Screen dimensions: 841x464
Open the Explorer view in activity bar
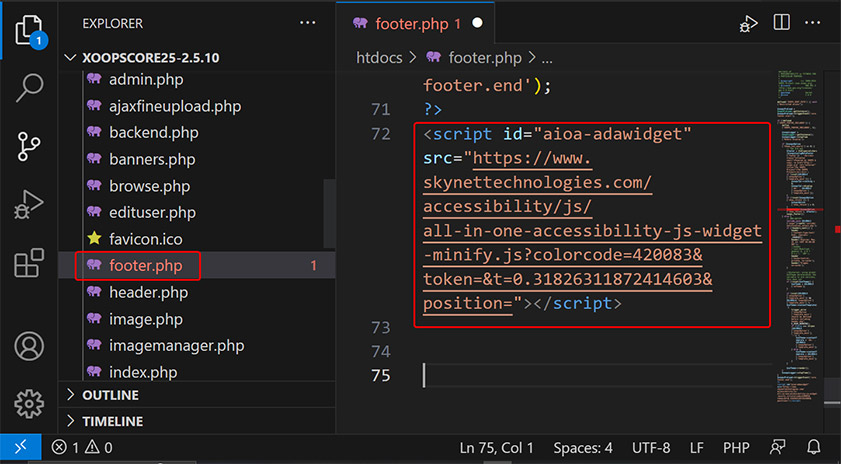tap(29, 30)
